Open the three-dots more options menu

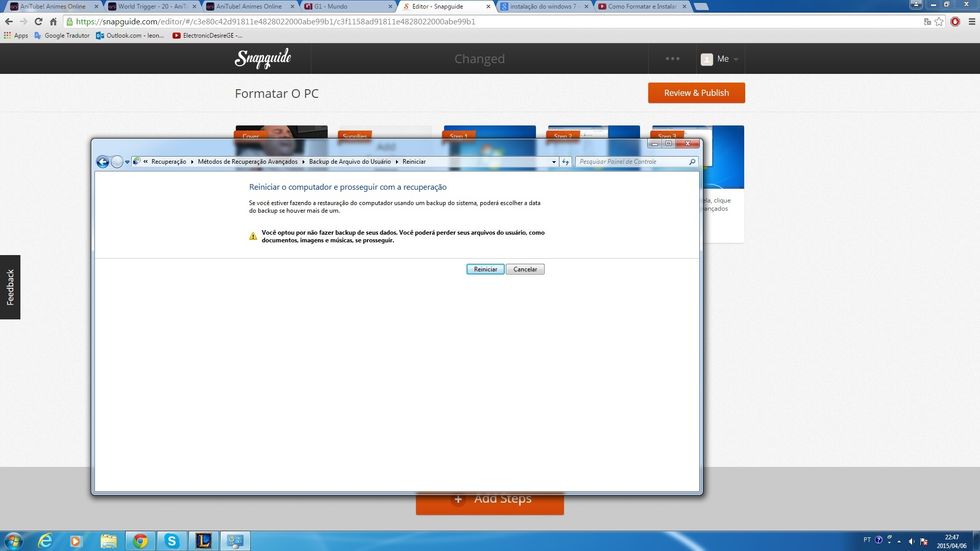(672, 59)
